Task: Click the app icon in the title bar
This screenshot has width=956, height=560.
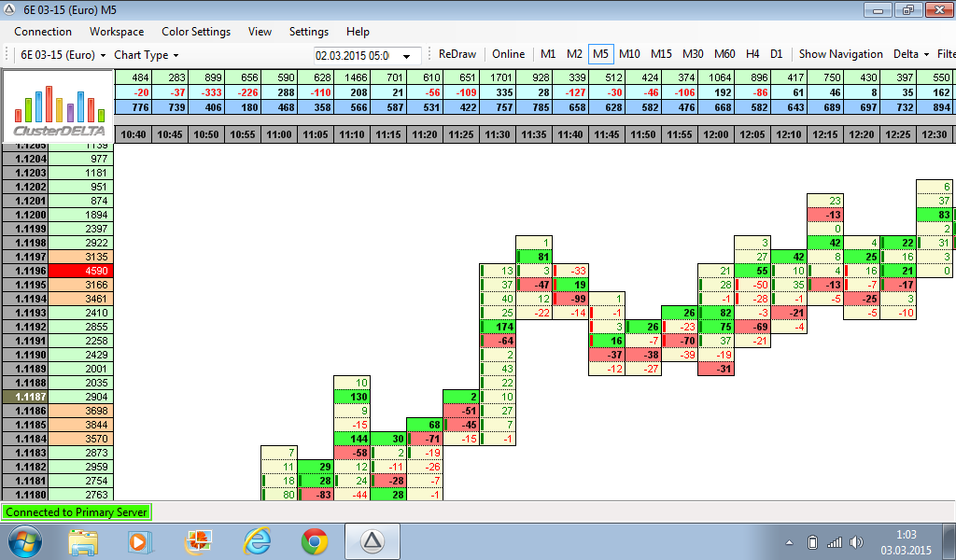Action: [x=9, y=9]
